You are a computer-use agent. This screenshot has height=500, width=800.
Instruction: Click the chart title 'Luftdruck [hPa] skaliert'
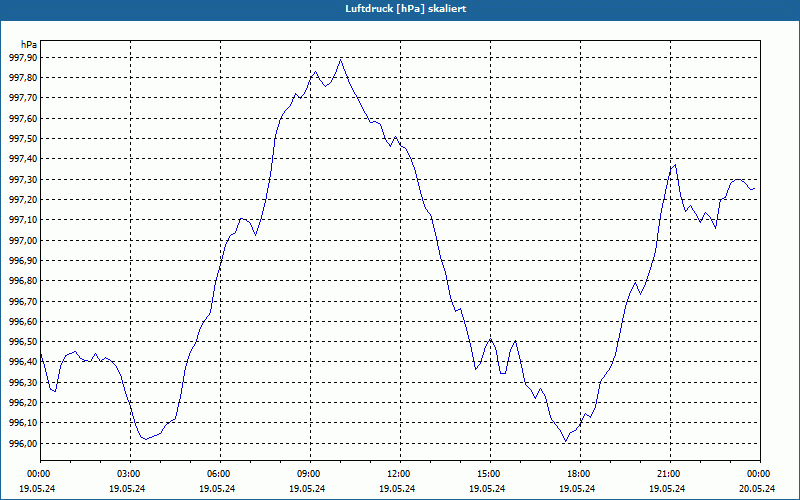point(406,9)
